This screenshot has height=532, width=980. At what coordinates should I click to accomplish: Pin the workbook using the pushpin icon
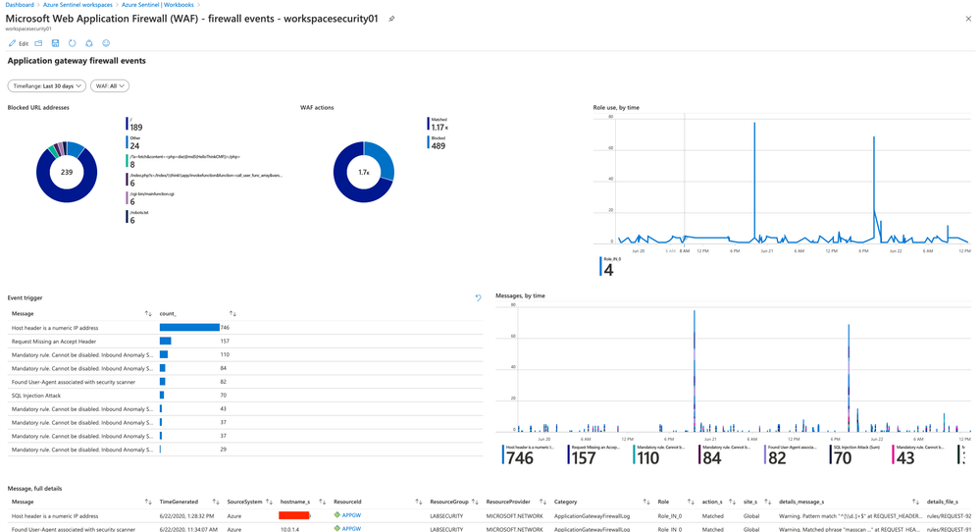(x=391, y=19)
